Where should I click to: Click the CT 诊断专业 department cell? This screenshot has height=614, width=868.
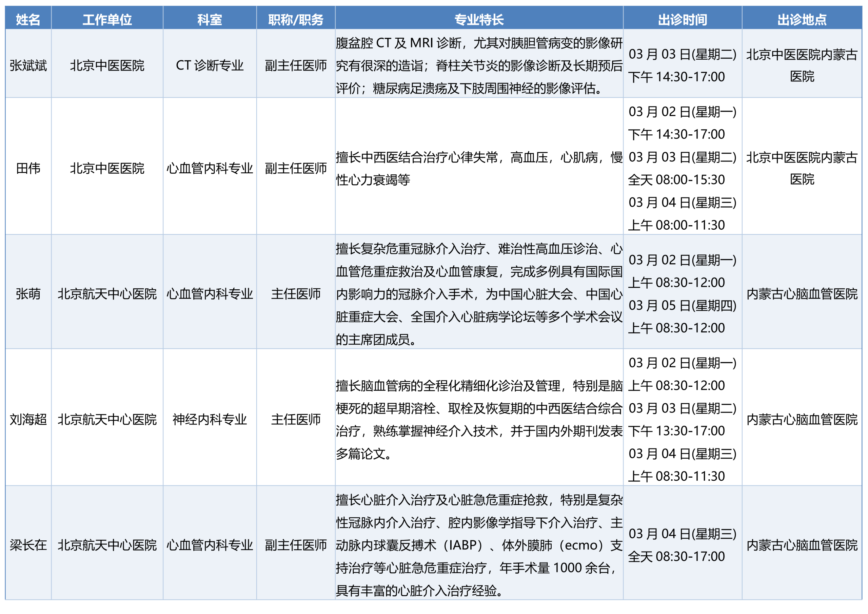tap(210, 65)
